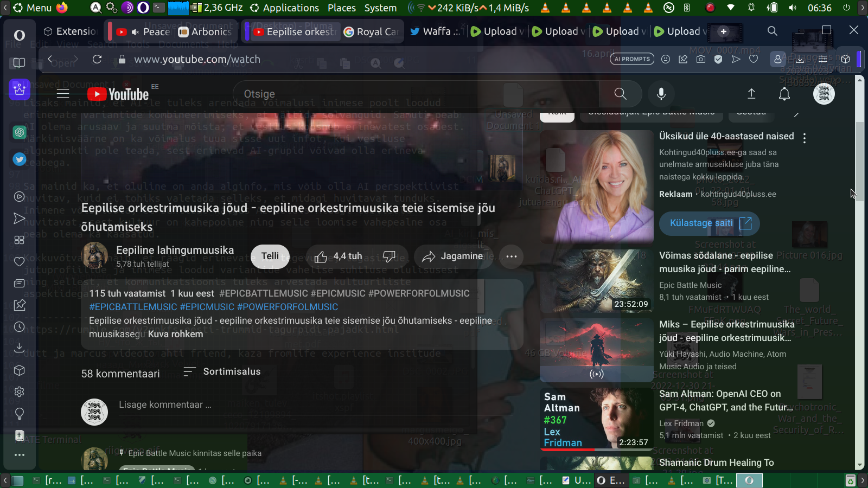This screenshot has height=488, width=868.
Task: Click the lightbulb icon in the sidebar
Action: (x=20, y=414)
